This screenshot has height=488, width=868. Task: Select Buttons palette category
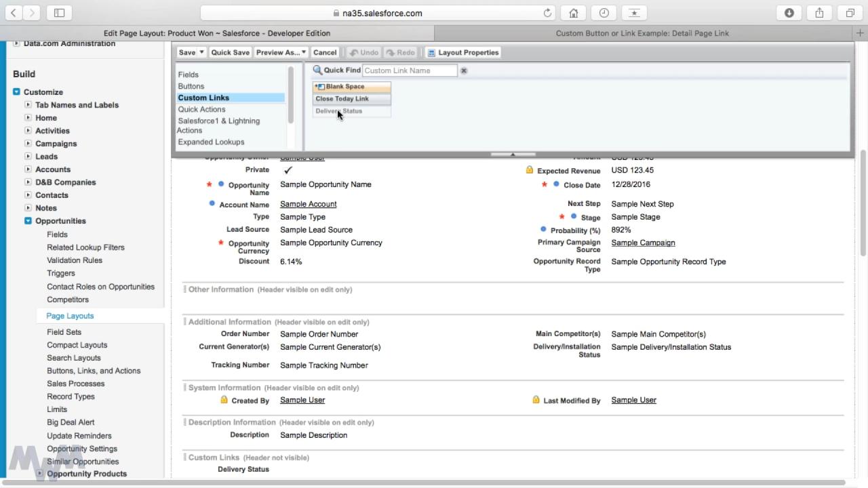pyautogui.click(x=191, y=86)
